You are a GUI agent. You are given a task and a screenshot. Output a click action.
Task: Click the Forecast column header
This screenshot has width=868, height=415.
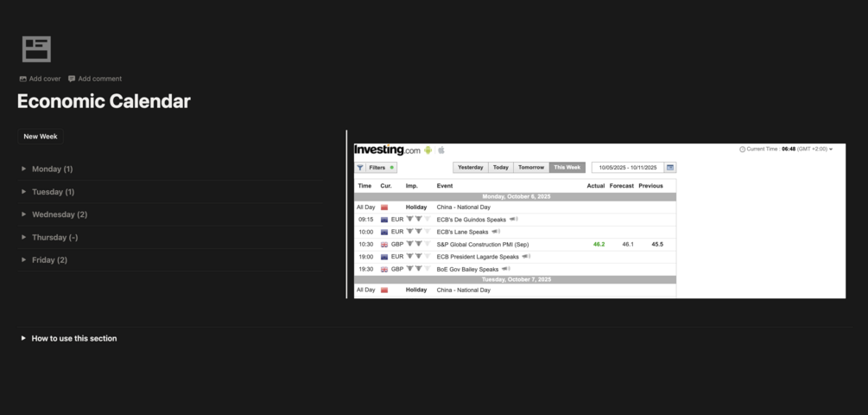pyautogui.click(x=622, y=186)
